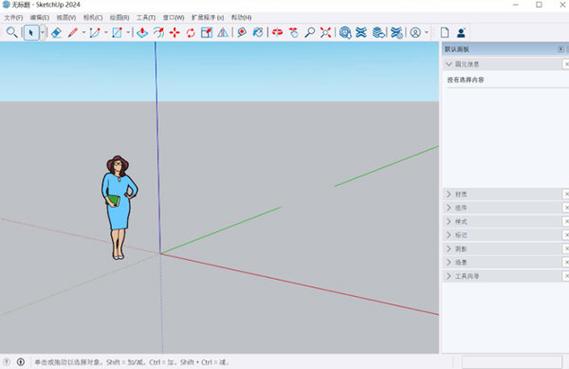Screen dimensions: 569x369
Task: Click the Zoom Extents icon
Action: click(326, 33)
